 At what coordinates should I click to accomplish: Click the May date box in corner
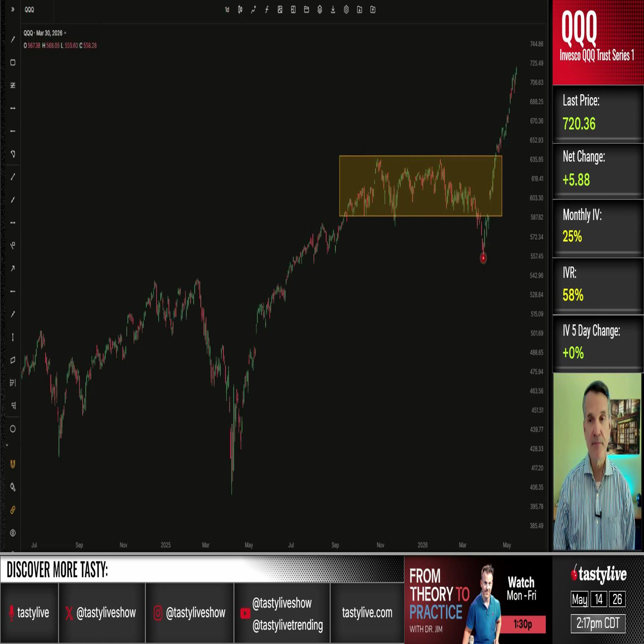[x=579, y=599]
